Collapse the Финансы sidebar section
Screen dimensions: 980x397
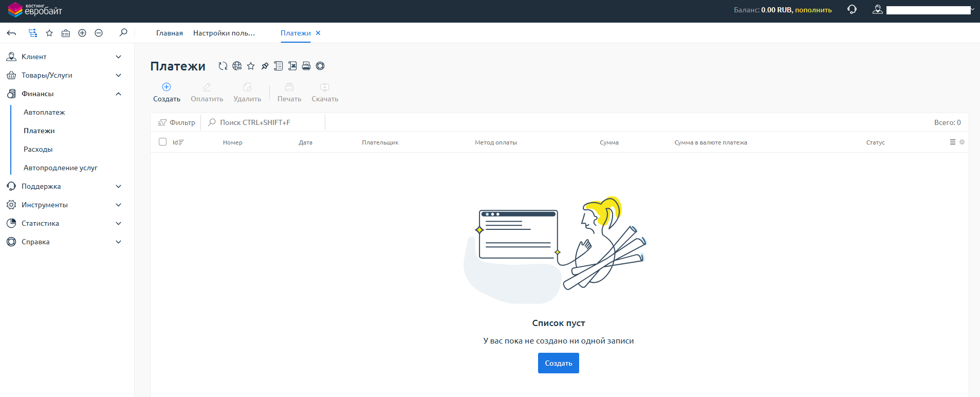[x=118, y=94]
